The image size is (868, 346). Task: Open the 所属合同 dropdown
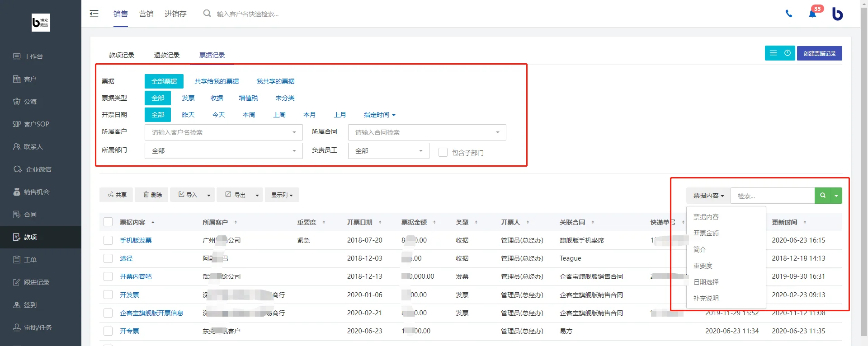point(427,132)
